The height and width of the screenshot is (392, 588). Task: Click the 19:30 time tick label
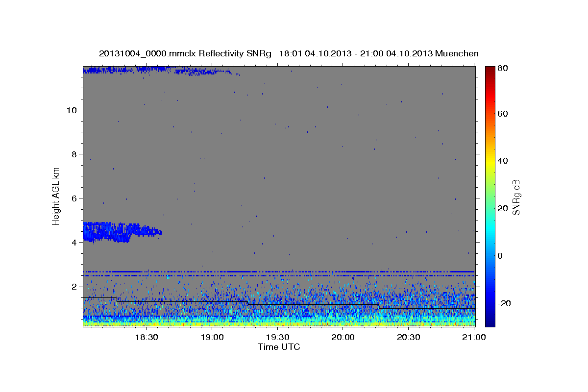pos(277,338)
